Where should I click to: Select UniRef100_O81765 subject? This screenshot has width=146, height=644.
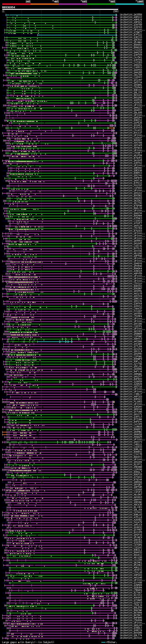pyautogui.click(x=131, y=75)
